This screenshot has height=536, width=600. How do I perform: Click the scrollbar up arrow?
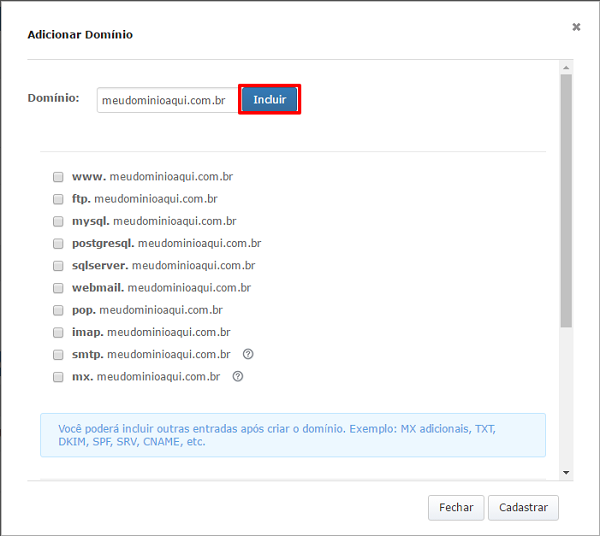[566, 68]
